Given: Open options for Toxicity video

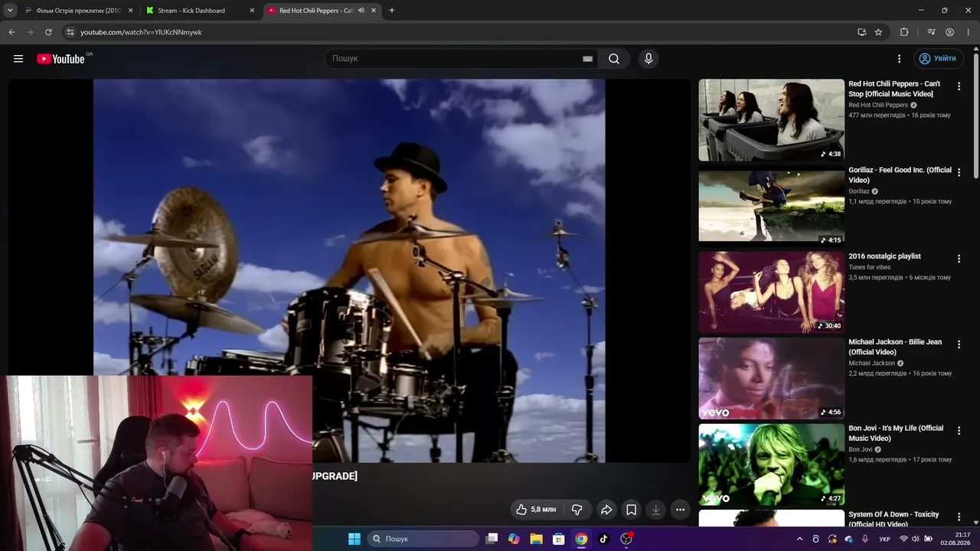Looking at the screenshot, I should [959, 517].
